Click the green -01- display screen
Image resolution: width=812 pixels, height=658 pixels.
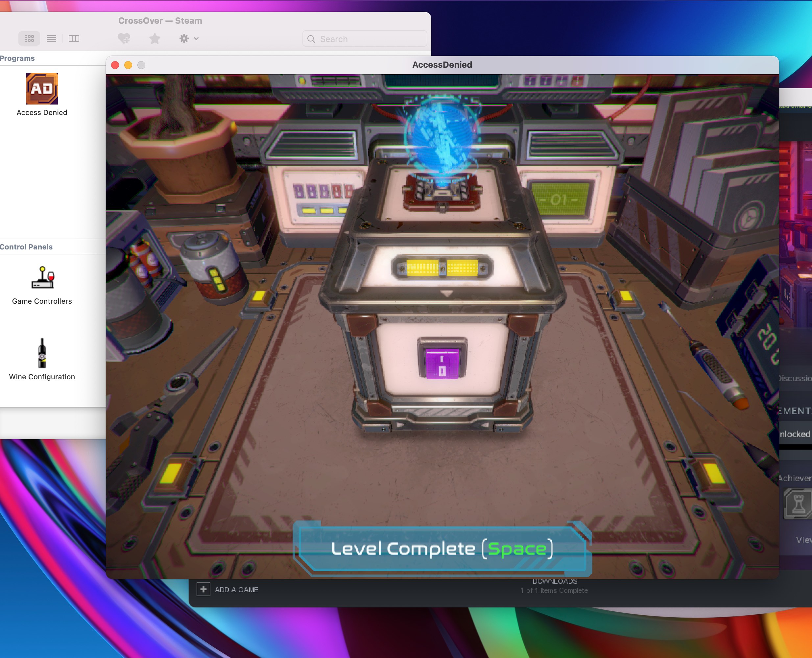(560, 199)
